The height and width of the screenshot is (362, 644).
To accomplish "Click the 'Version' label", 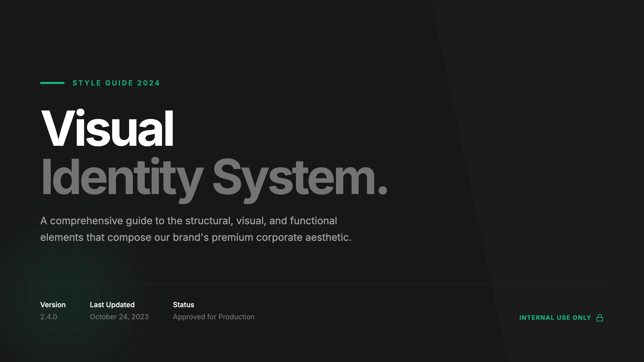I will pos(53,305).
